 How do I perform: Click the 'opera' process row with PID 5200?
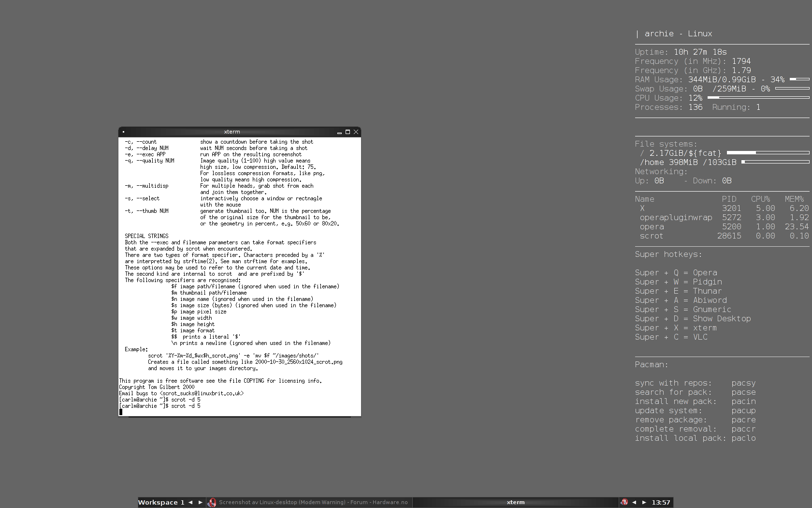[x=722, y=227]
